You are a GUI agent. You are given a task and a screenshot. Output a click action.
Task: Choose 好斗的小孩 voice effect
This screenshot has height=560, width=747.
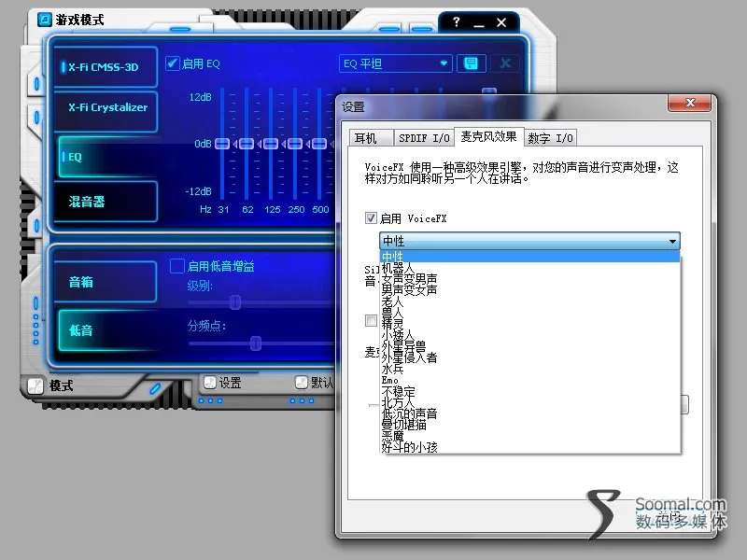tap(529, 447)
